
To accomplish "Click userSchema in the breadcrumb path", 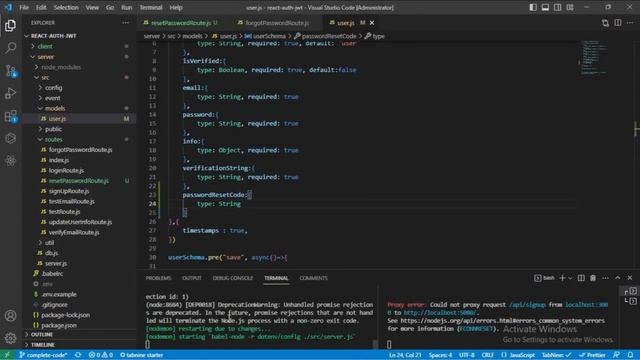I will pyautogui.click(x=264, y=36).
